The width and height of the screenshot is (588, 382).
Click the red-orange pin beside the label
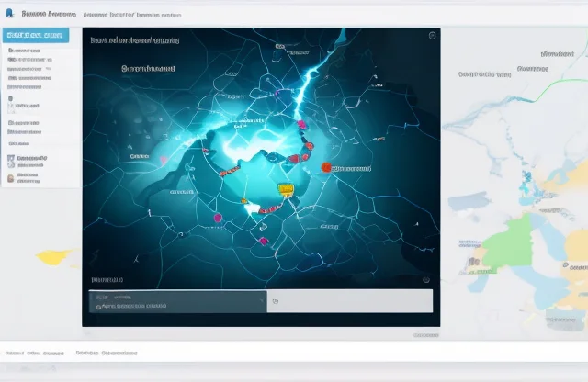(x=324, y=167)
